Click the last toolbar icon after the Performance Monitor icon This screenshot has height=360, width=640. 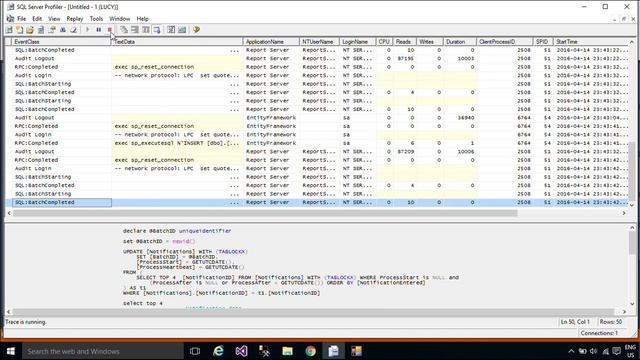(196, 30)
